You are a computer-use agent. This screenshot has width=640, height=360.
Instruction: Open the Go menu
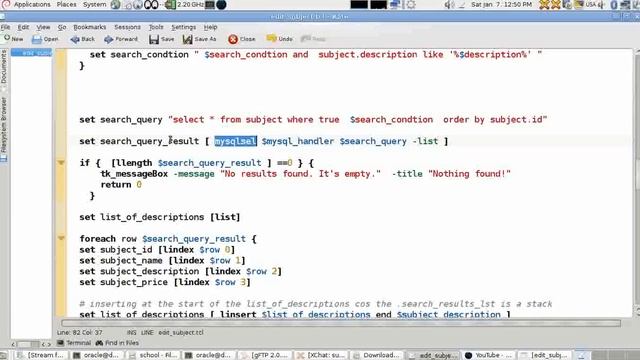click(62, 27)
